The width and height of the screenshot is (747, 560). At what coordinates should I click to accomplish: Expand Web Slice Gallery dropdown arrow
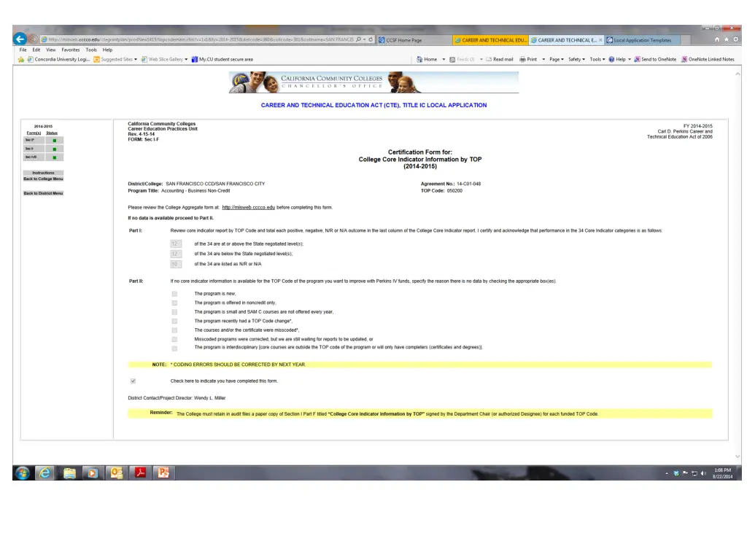(186, 60)
